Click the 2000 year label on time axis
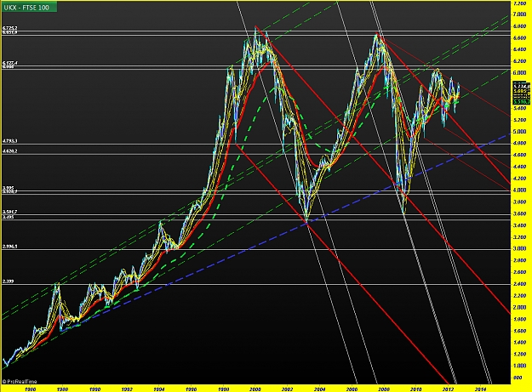Viewport: 532px width, 392px height. click(255, 389)
